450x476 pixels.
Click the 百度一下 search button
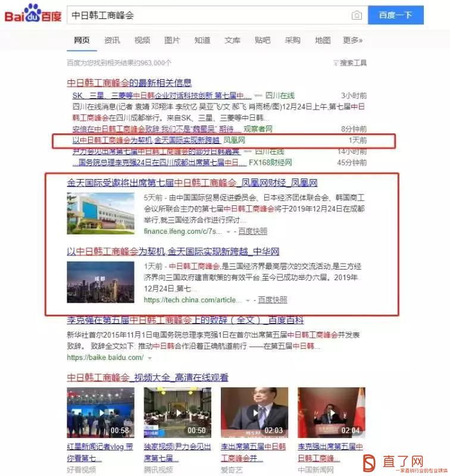click(x=396, y=15)
